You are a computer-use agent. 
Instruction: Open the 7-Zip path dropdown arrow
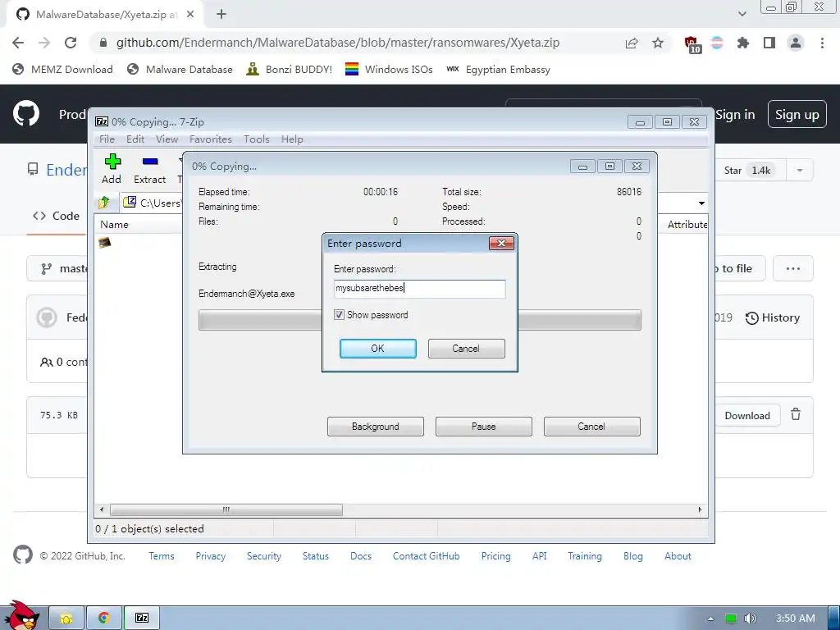tap(701, 203)
